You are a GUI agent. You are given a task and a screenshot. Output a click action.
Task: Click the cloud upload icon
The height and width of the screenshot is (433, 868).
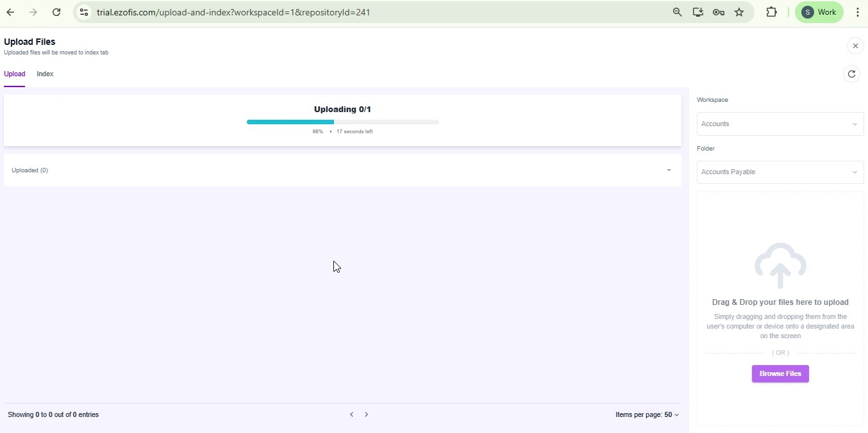click(x=780, y=265)
